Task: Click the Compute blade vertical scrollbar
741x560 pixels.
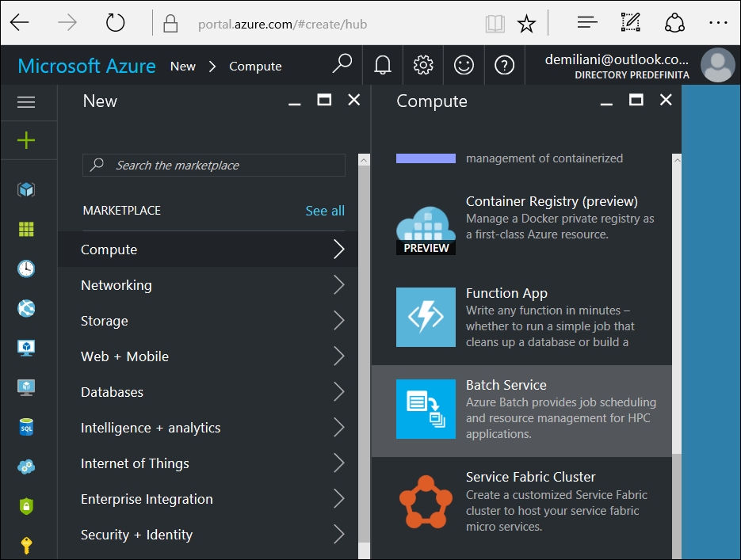Action: pos(677,356)
